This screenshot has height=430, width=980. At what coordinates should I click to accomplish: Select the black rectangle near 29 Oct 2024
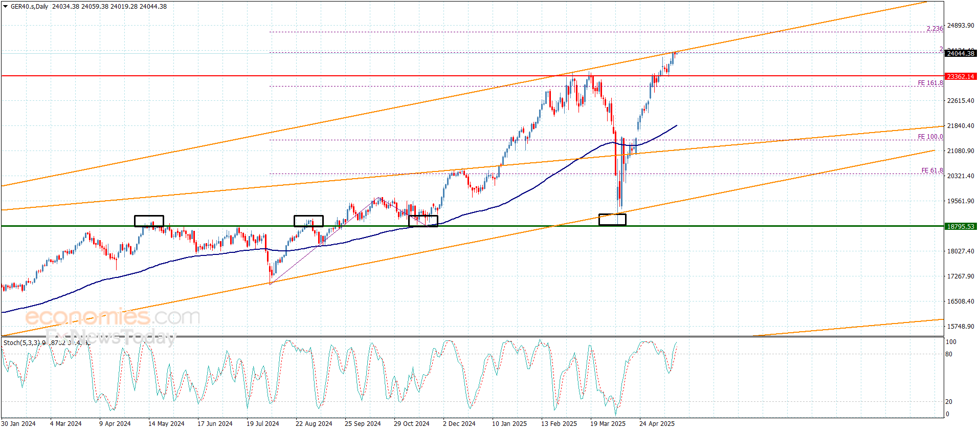[x=423, y=221]
